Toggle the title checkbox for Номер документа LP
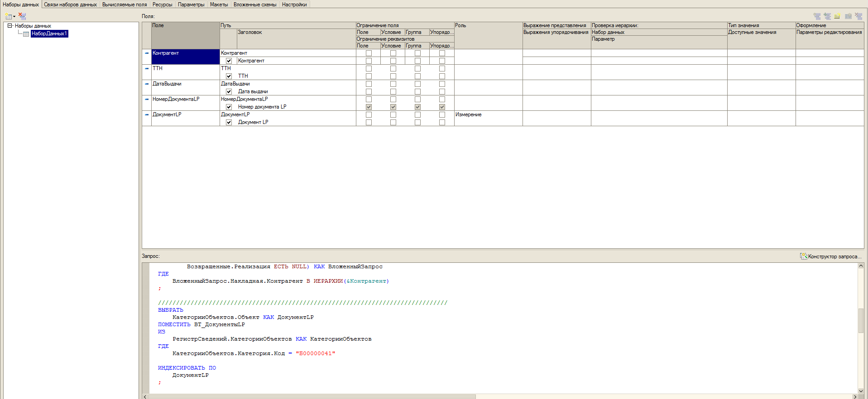The image size is (868, 399). 229,107
